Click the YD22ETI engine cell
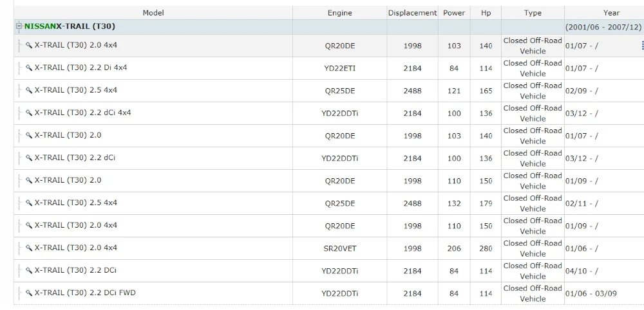The width and height of the screenshot is (644, 310). [x=339, y=68]
